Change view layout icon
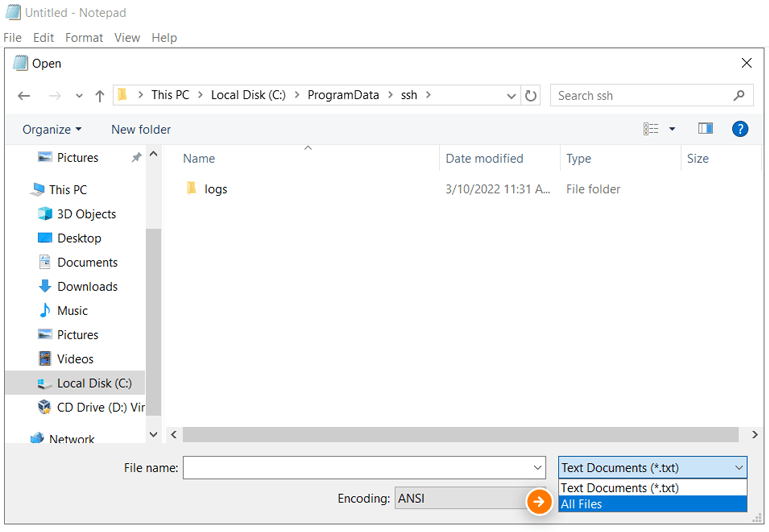Image resolution: width=769 pixels, height=532 pixels. 651,129
